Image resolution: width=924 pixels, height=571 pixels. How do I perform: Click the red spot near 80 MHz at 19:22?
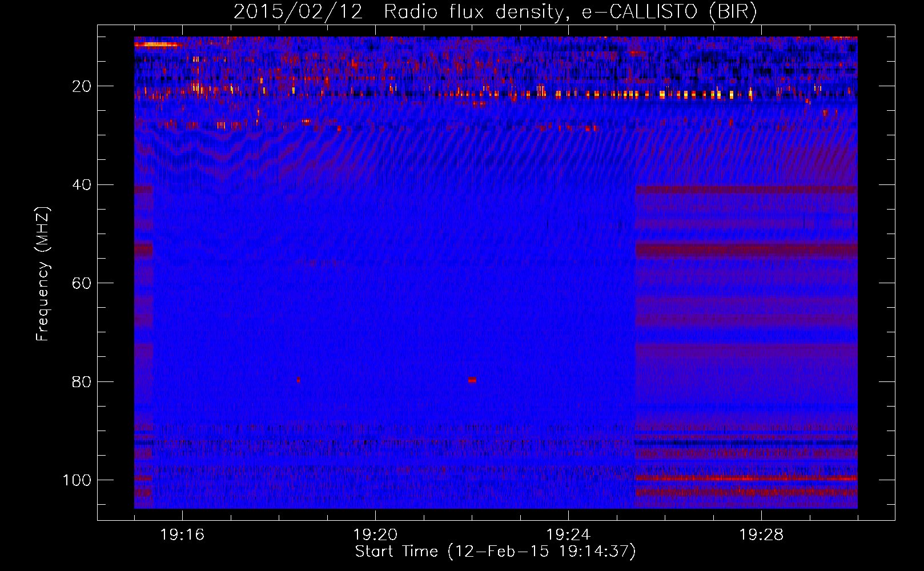472,380
